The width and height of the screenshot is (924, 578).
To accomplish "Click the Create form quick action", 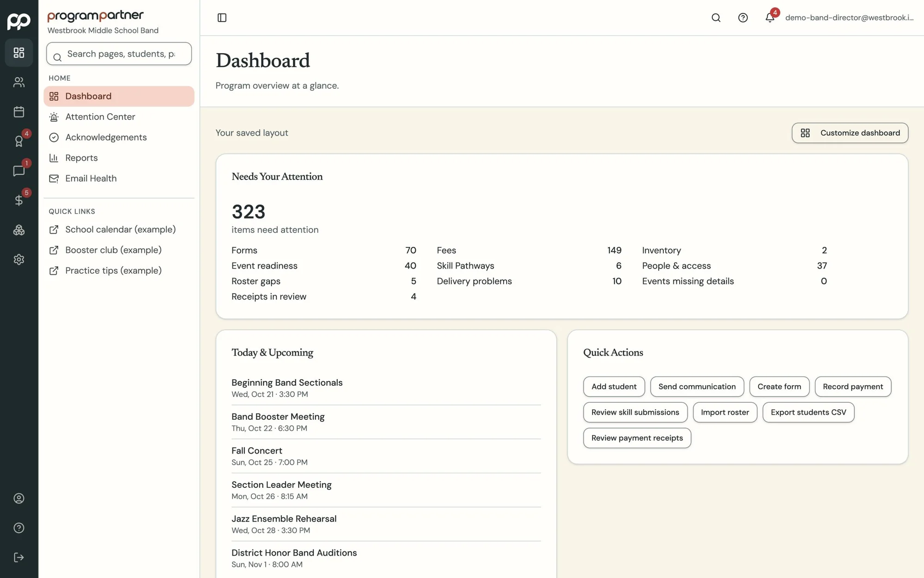I will point(779,387).
